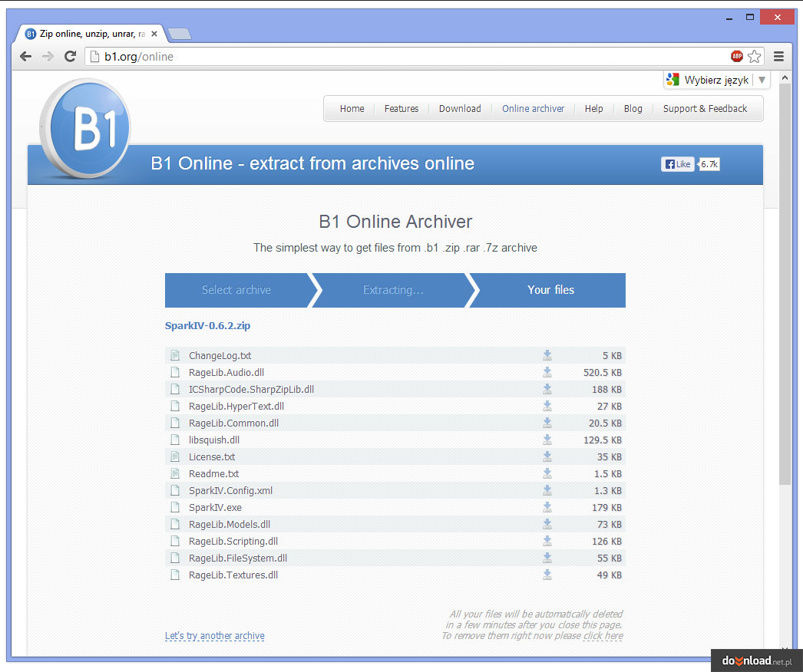Download RageLib.Models.dll via its icon

(547, 524)
